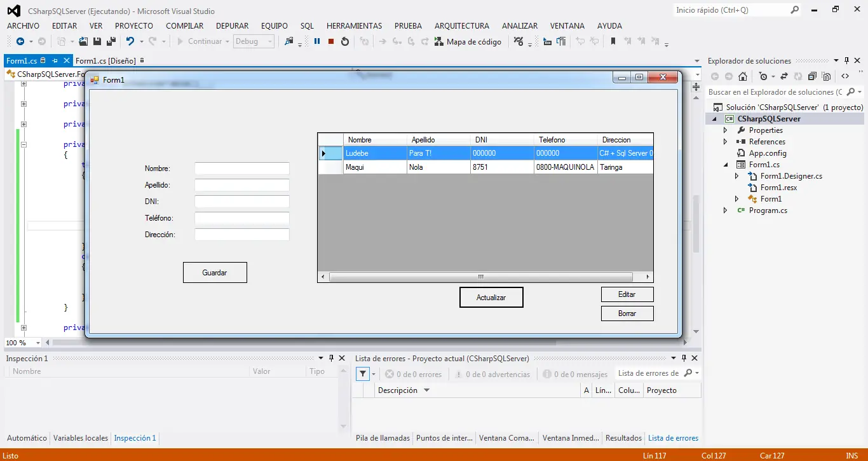Pin the Lista de errores panel
Viewport: 868px width, 461px height.
click(x=684, y=359)
